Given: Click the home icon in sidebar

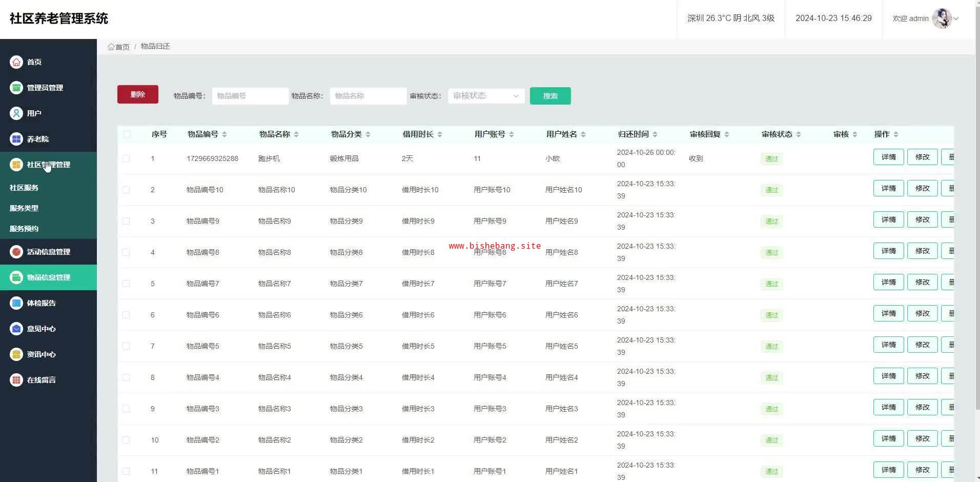Looking at the screenshot, I should 16,62.
